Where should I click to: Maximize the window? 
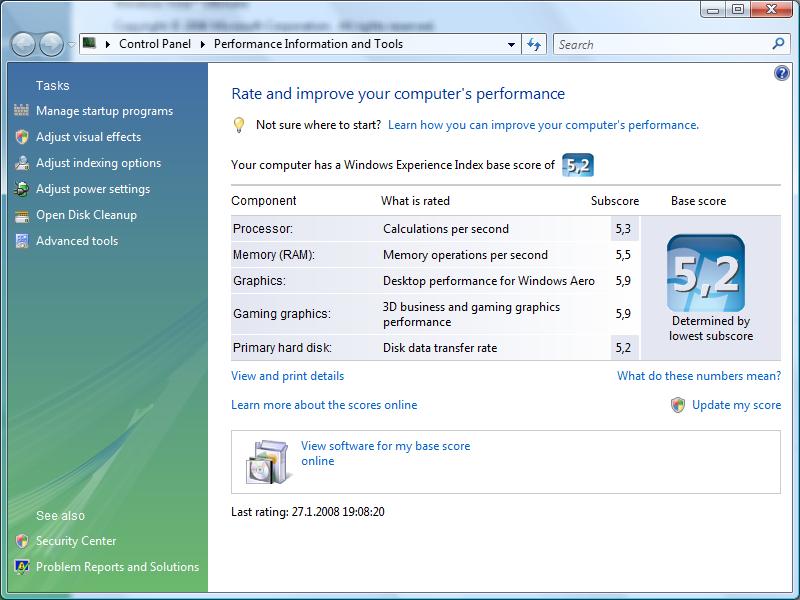[738, 9]
